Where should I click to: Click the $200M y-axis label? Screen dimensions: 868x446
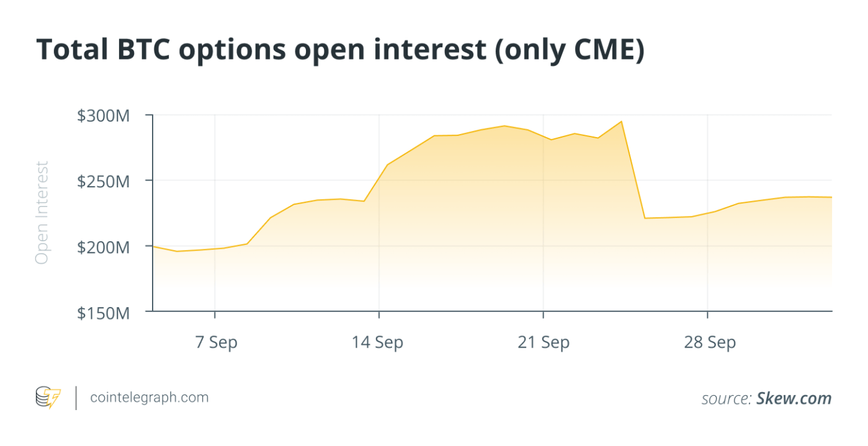(103, 246)
